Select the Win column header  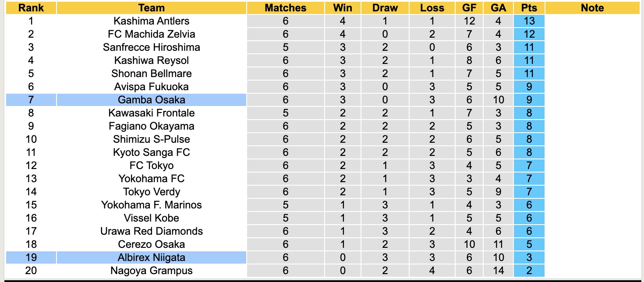coord(342,8)
